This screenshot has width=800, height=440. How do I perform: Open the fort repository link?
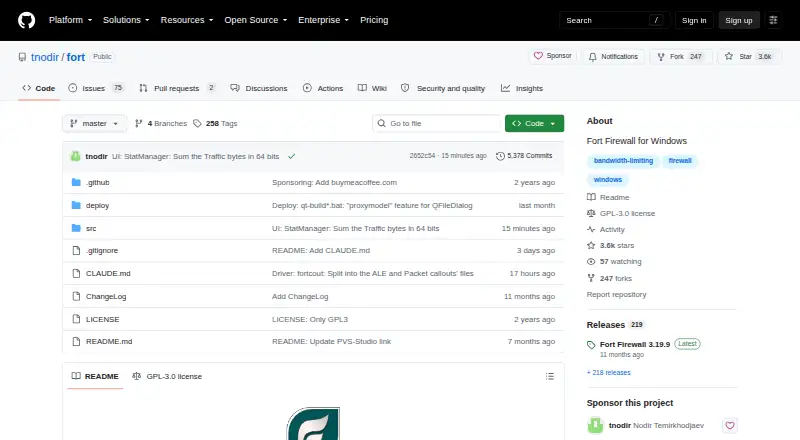click(x=76, y=57)
